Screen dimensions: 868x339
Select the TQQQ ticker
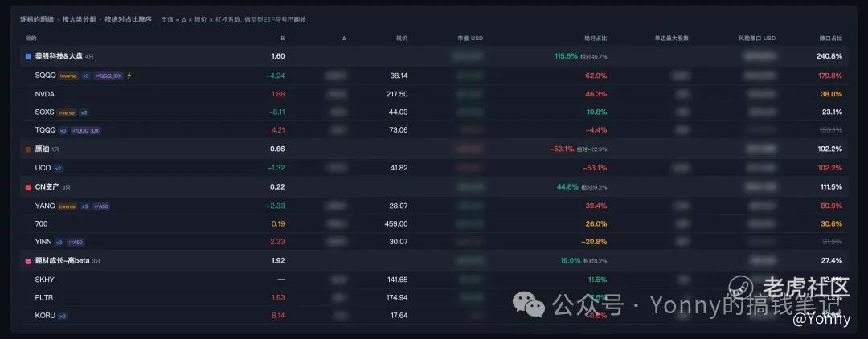click(45, 130)
